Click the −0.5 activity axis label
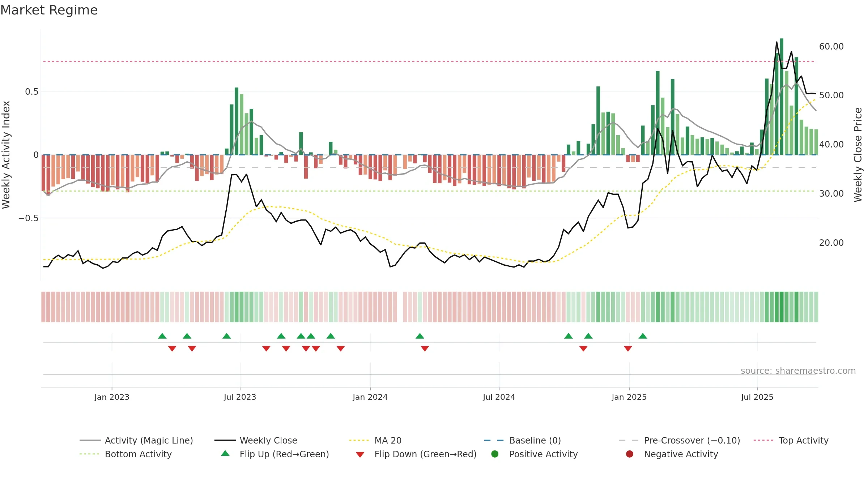Screen dimensions: 868x488 pyautogui.click(x=28, y=218)
